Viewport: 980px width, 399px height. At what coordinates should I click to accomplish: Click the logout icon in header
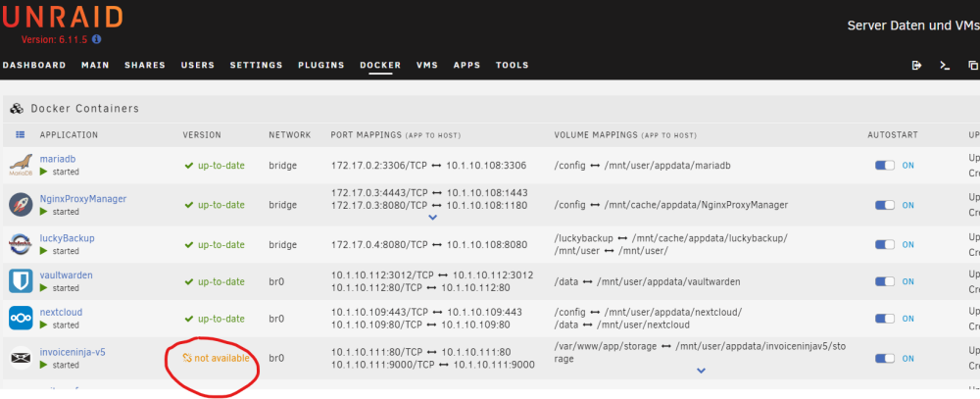point(917,65)
